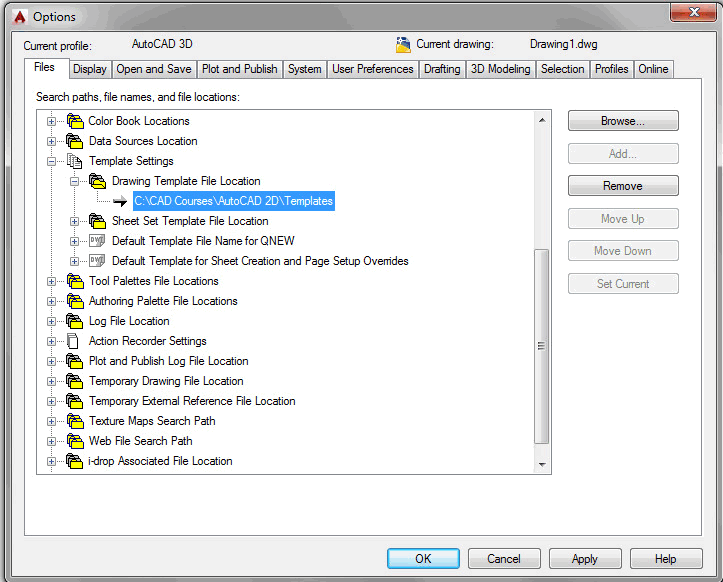The width and height of the screenshot is (723, 582).
Task: Click the Remove button
Action: coord(623,186)
